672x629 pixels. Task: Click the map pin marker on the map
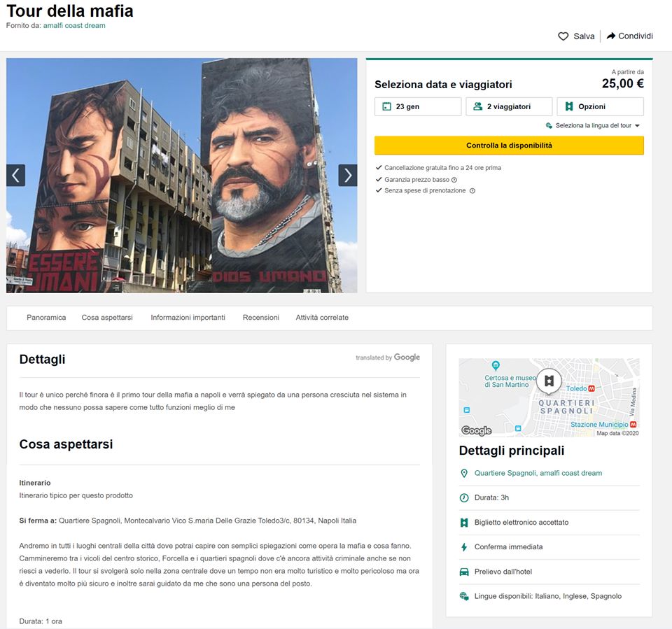549,381
